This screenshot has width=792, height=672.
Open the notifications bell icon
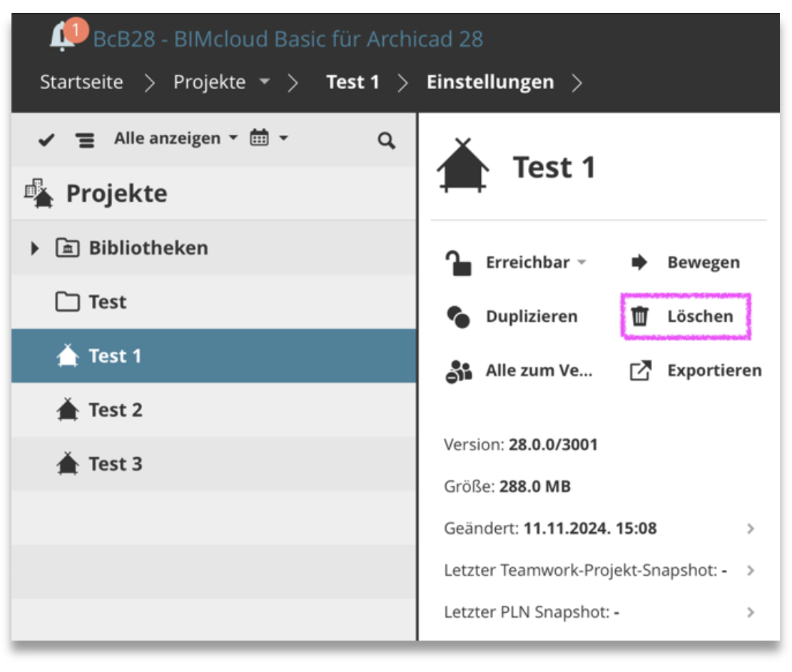(x=63, y=36)
